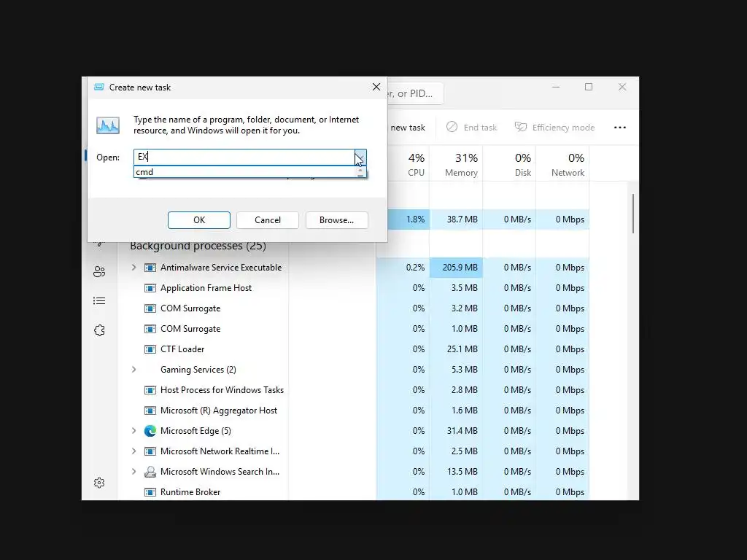The width and height of the screenshot is (747, 560).
Task: Click the 0.2% Antimalware CPU cell
Action: click(x=403, y=268)
